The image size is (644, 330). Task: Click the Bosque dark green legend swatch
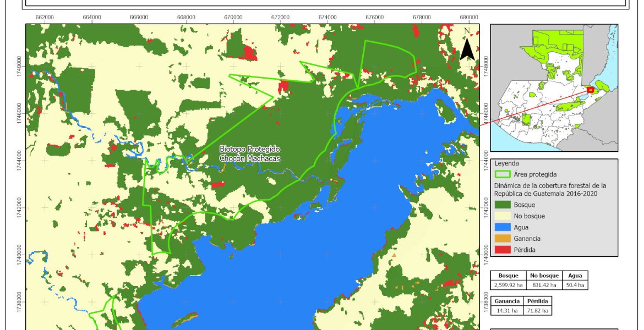[x=504, y=205]
